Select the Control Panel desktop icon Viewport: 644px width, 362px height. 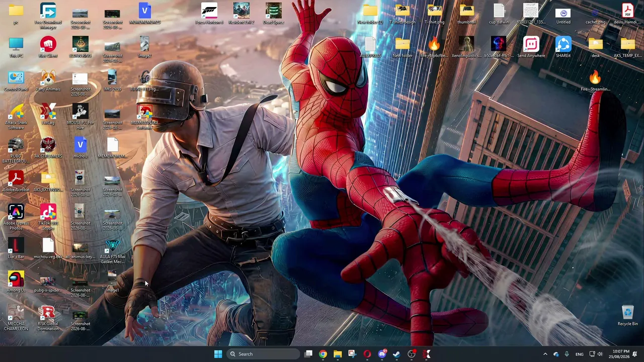point(16,81)
